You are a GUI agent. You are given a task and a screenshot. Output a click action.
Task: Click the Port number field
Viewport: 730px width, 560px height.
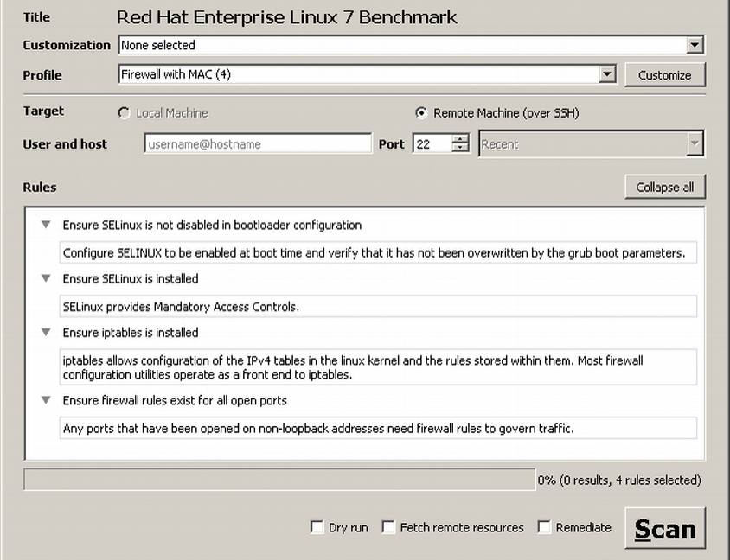click(x=432, y=144)
